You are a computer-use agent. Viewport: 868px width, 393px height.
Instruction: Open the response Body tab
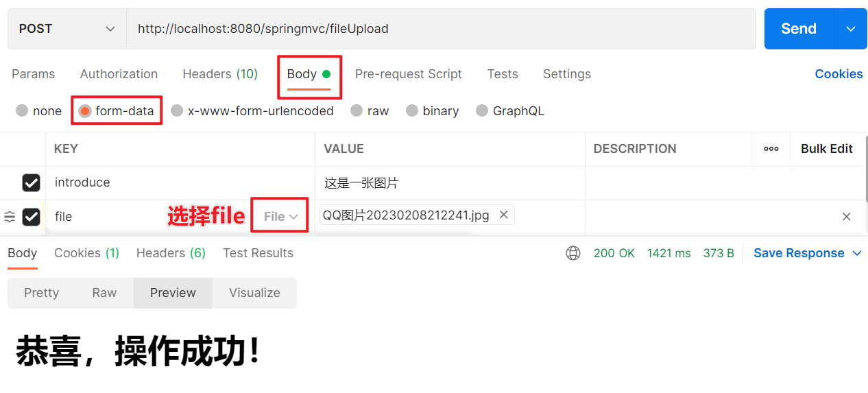point(22,253)
